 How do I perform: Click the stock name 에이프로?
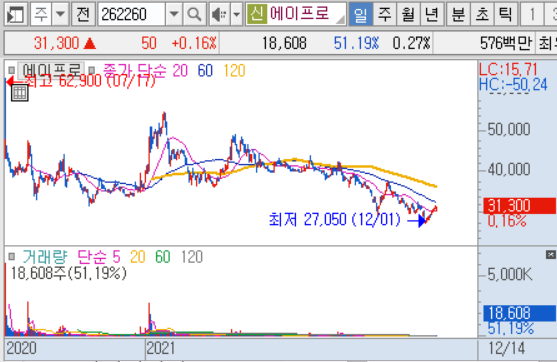pyautogui.click(x=299, y=14)
